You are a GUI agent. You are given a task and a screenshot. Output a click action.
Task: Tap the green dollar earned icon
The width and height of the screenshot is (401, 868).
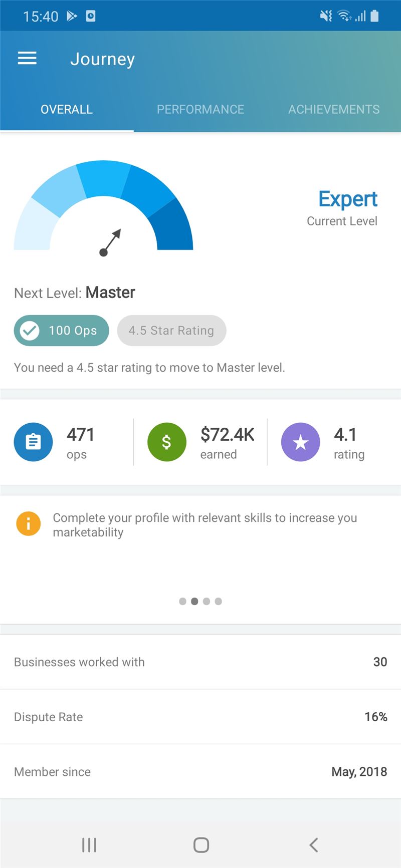[166, 442]
